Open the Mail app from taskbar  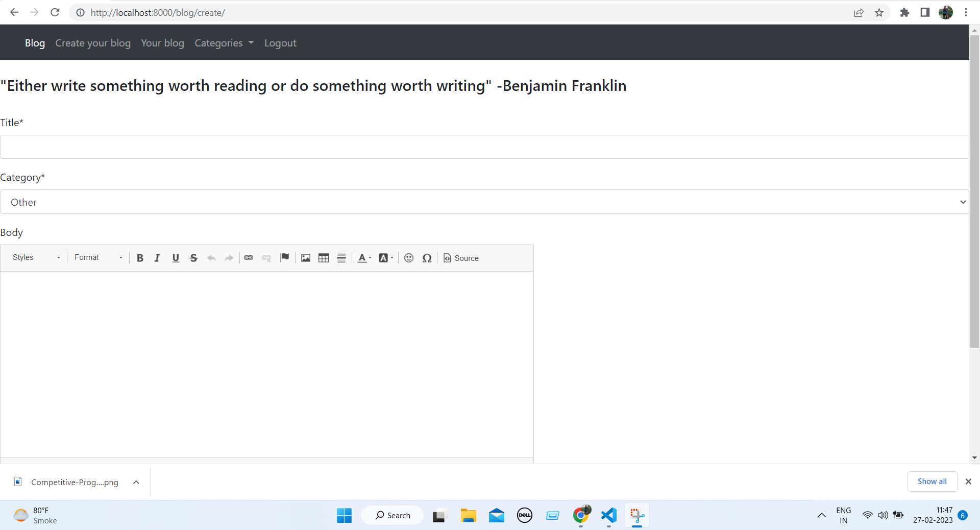pos(496,515)
